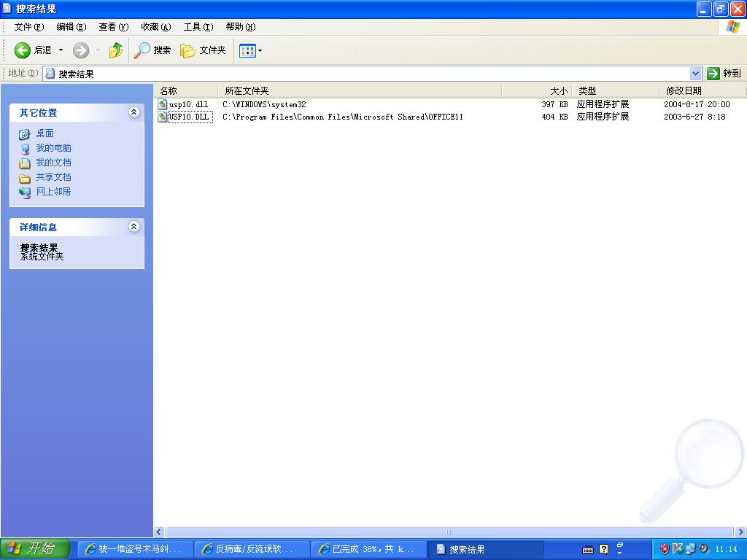The image size is (747, 560).
Task: Open the 文件(F) menu
Action: pyautogui.click(x=28, y=27)
